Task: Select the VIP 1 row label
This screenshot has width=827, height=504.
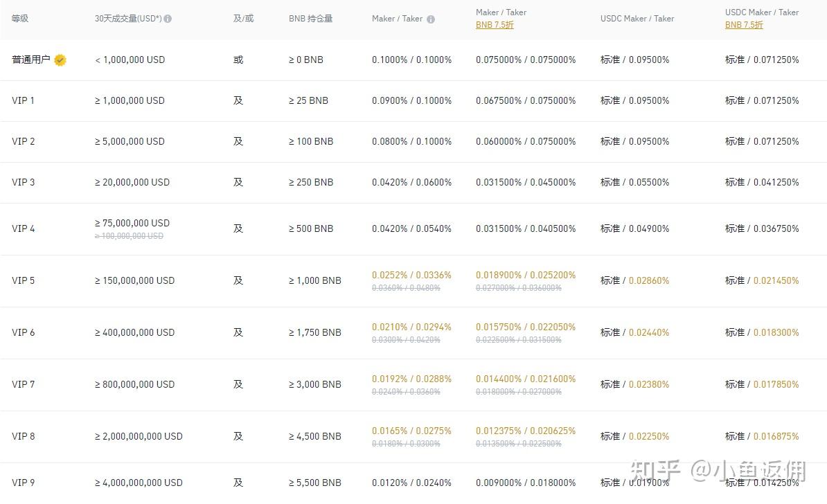Action: (23, 100)
